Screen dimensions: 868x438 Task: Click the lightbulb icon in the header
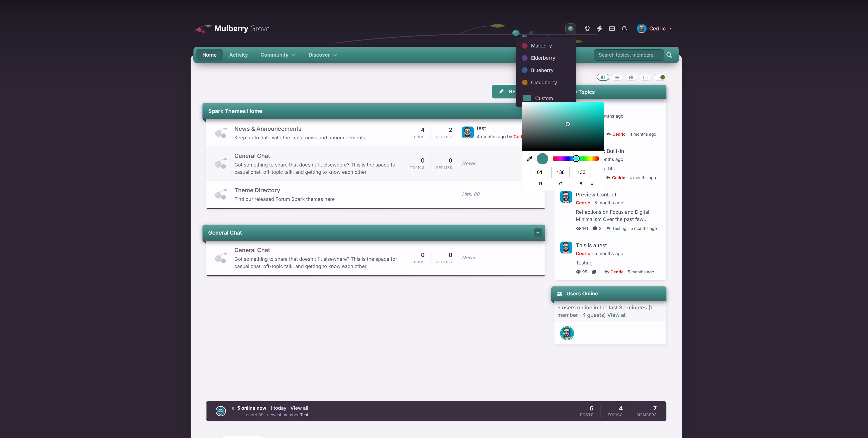click(587, 29)
